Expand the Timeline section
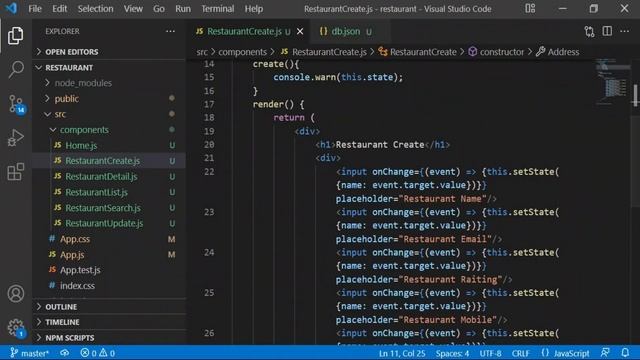Viewport: 640px width, 360px height. click(109, 322)
